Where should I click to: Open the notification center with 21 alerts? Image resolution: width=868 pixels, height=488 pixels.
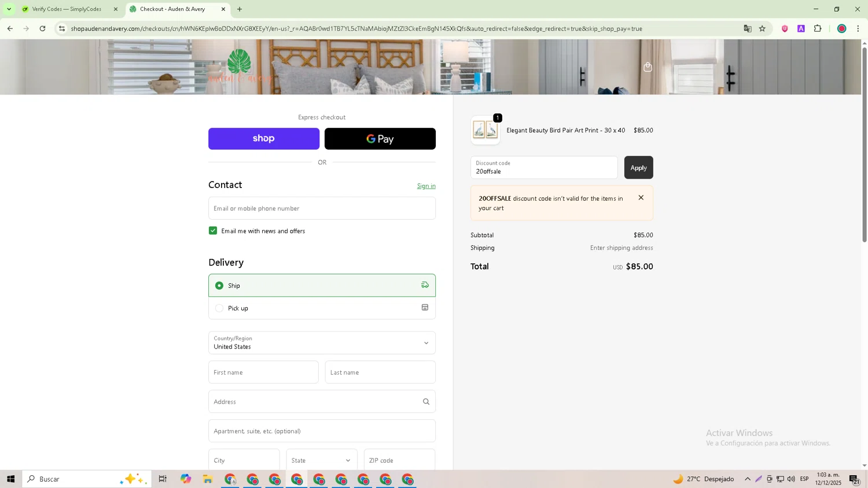(x=854, y=479)
